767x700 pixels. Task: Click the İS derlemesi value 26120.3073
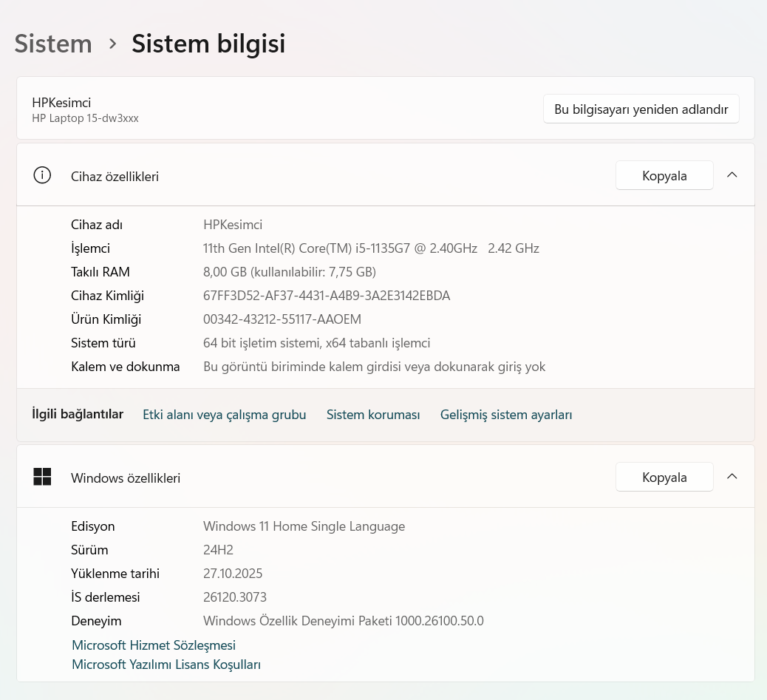click(x=235, y=597)
